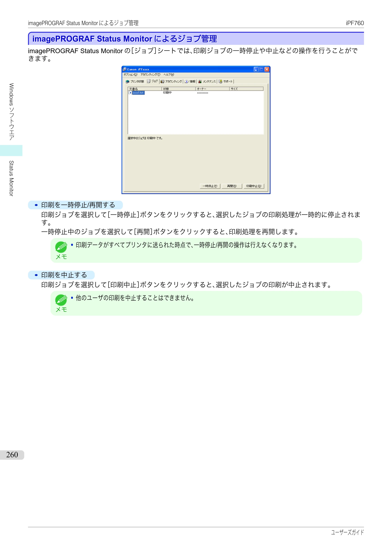This screenshot has width=392, height=555.
Task: Switch to the アカウンティング tab
Action: [171, 81]
